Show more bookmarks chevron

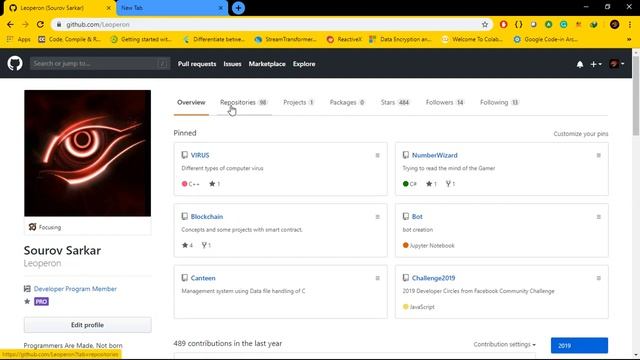coord(629,39)
